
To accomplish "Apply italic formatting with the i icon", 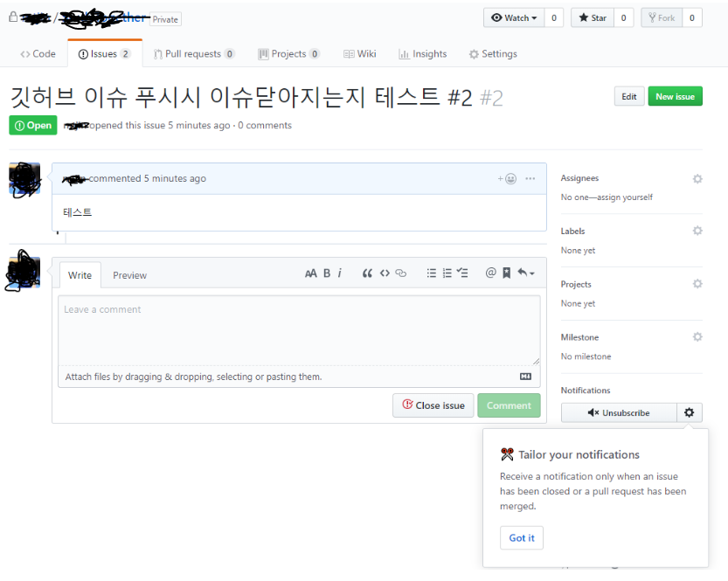I will pos(340,273).
